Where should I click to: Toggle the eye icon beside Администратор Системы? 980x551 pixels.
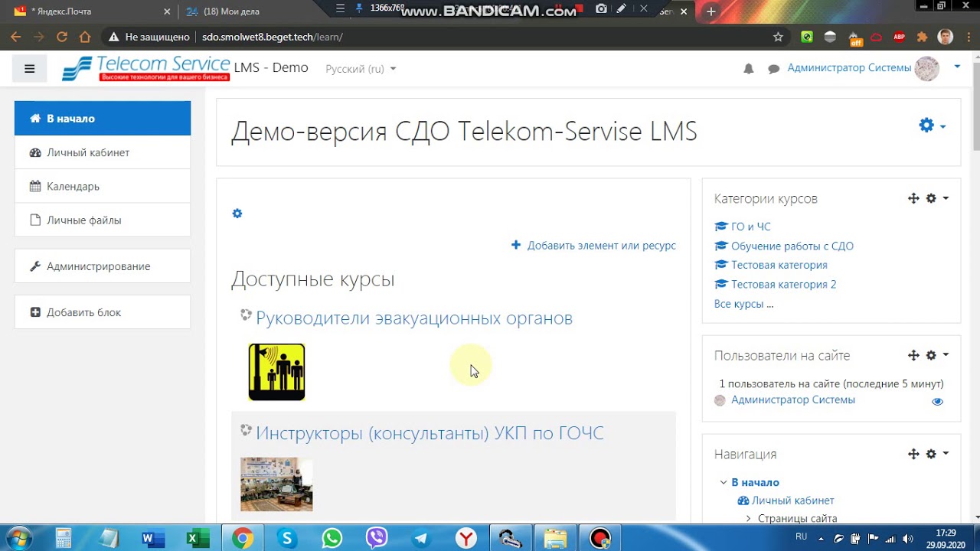point(937,401)
